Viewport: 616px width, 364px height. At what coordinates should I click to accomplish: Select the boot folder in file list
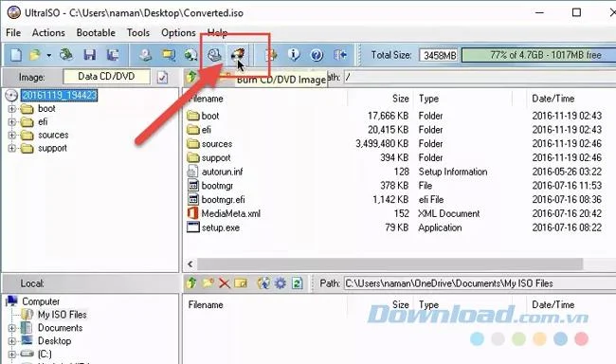point(210,116)
